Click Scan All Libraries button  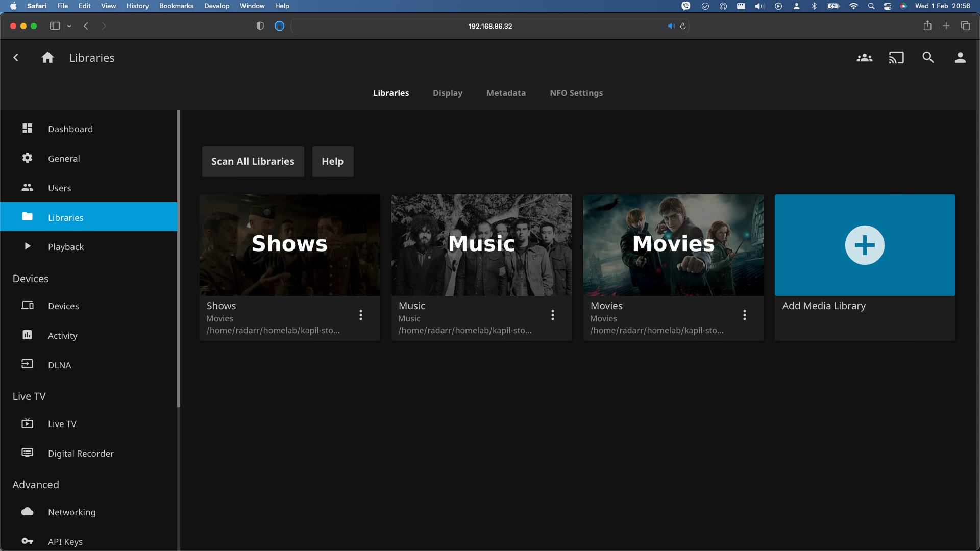point(253,161)
